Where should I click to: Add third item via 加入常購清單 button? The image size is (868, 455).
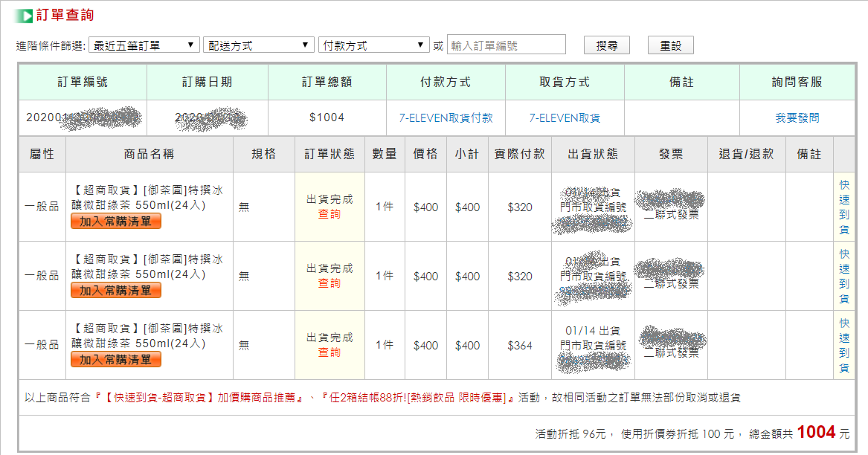tap(116, 359)
